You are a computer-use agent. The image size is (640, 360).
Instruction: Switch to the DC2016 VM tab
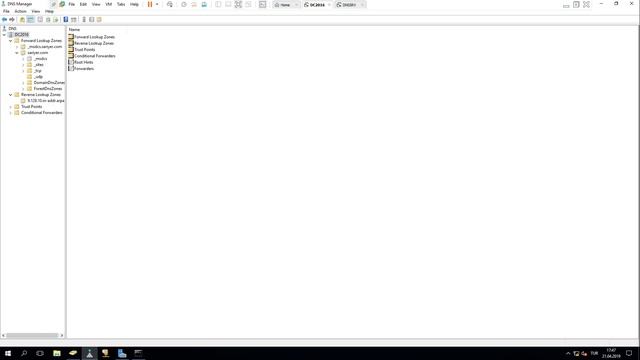pyautogui.click(x=317, y=5)
